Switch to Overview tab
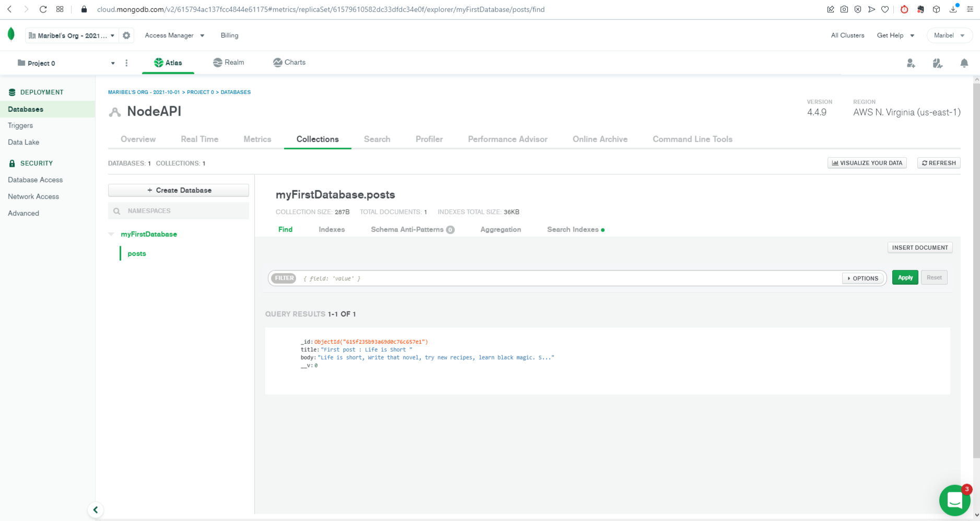Viewport: 980px width, 521px height. [x=138, y=139]
